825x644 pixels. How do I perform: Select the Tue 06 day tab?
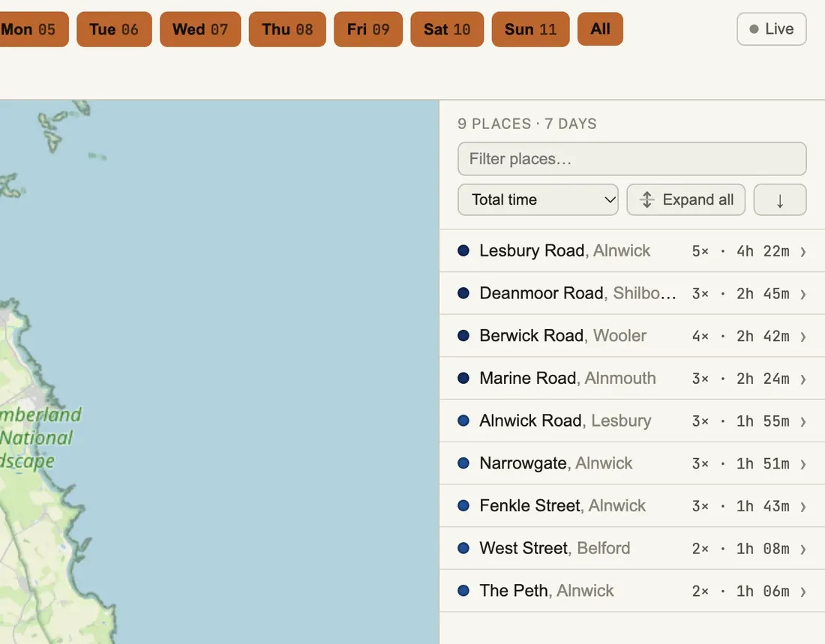(114, 29)
